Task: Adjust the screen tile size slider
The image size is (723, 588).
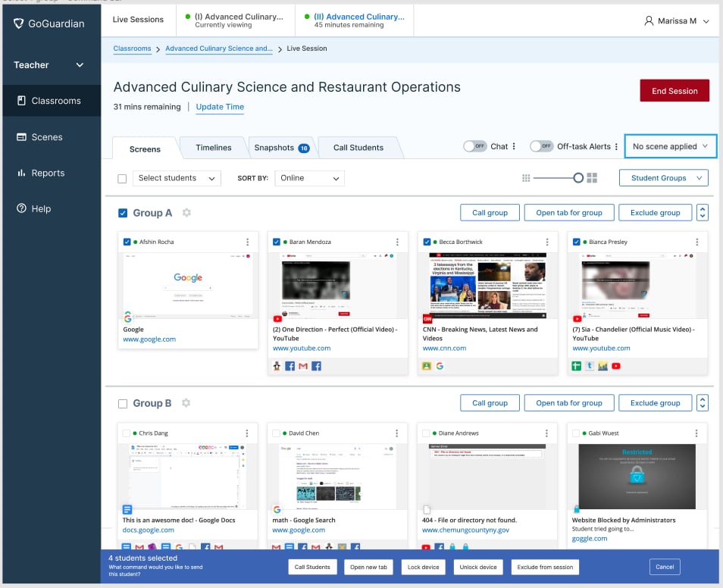Action: tap(578, 178)
